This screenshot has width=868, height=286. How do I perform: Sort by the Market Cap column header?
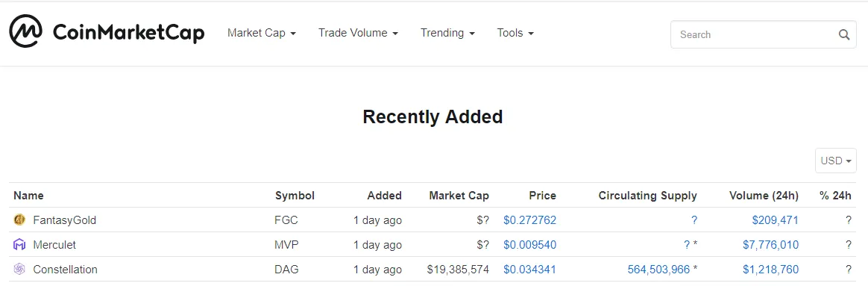tap(459, 195)
